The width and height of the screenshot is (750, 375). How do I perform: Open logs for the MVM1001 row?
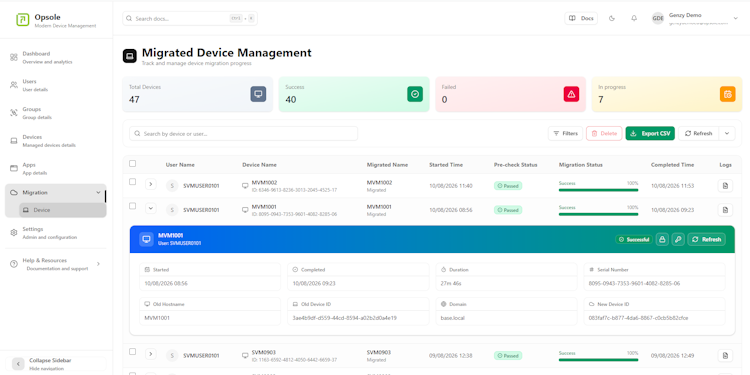coord(725,210)
